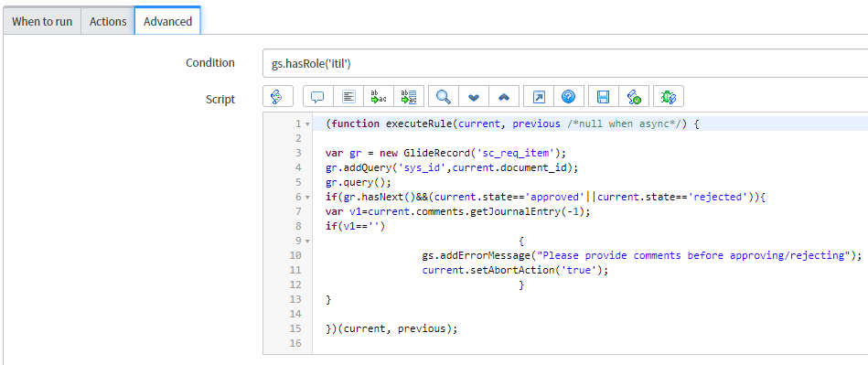Image resolution: width=868 pixels, height=365 pixels.
Task: Click the replace all icon
Action: pyautogui.click(x=409, y=96)
